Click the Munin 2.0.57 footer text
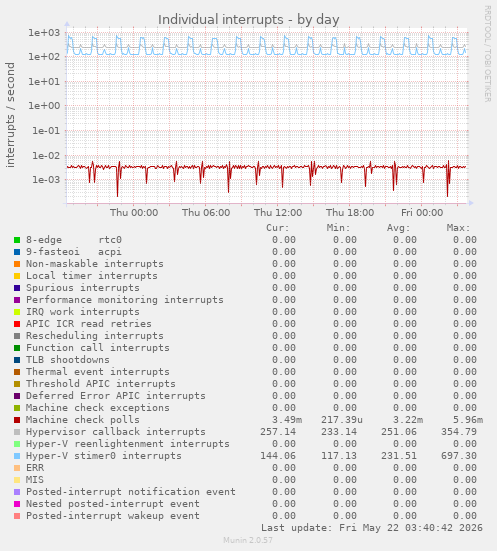The height and width of the screenshot is (551, 497). [248, 540]
